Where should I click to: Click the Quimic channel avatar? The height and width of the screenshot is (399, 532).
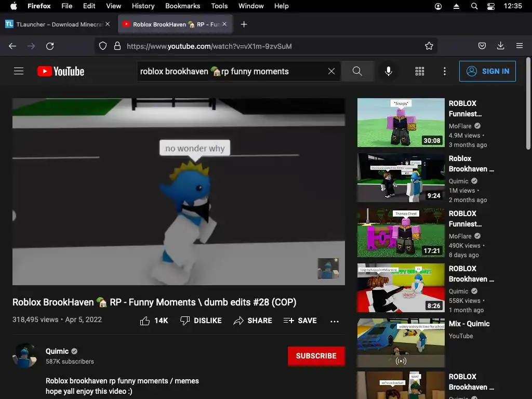24,355
